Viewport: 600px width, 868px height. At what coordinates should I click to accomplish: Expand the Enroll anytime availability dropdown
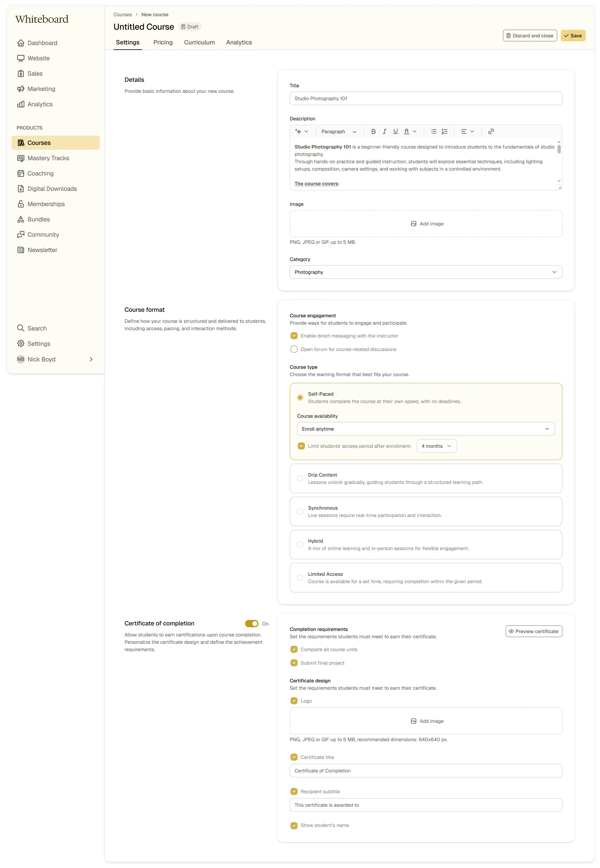click(426, 429)
